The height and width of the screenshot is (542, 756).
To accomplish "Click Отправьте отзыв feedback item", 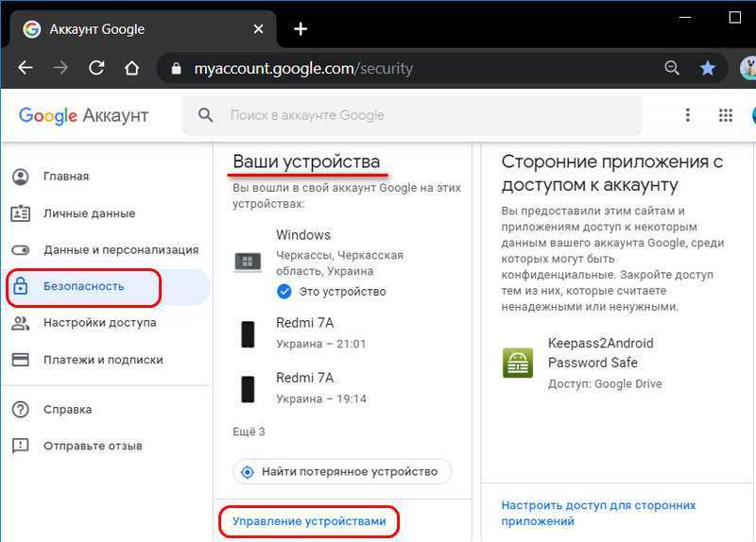I will click(x=106, y=446).
